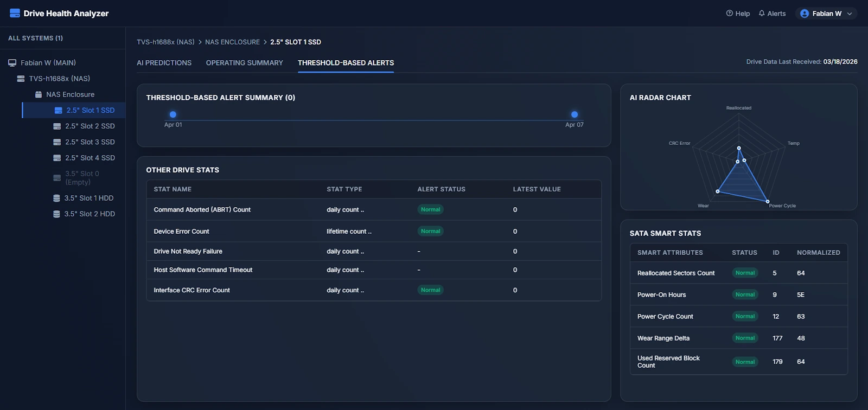The height and width of the screenshot is (410, 868).
Task: Switch to the AI Predictions tab
Action: tap(164, 63)
